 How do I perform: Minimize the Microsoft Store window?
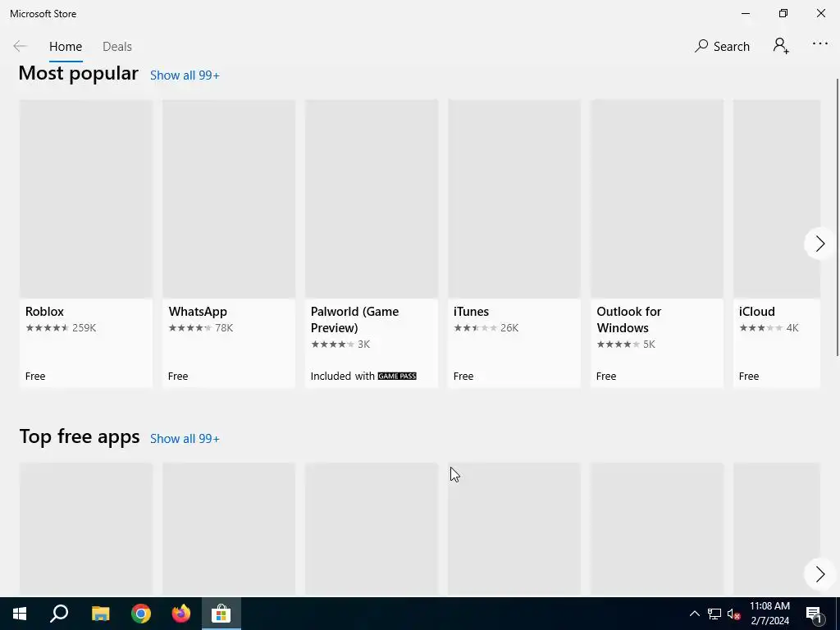[x=746, y=13]
